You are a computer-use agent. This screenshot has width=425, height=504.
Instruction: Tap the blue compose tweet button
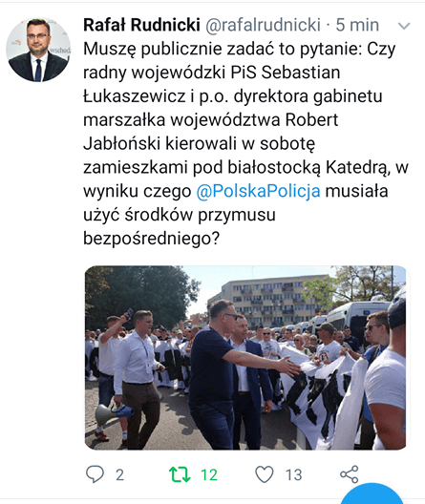click(372, 493)
